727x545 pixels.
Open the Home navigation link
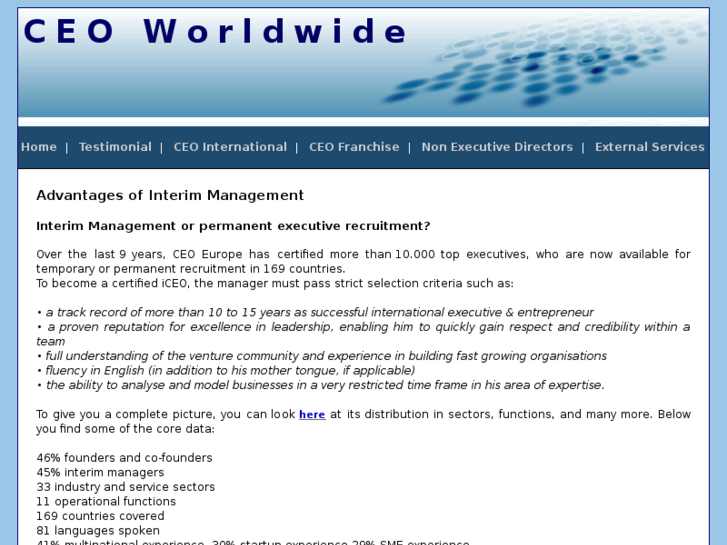(x=39, y=147)
